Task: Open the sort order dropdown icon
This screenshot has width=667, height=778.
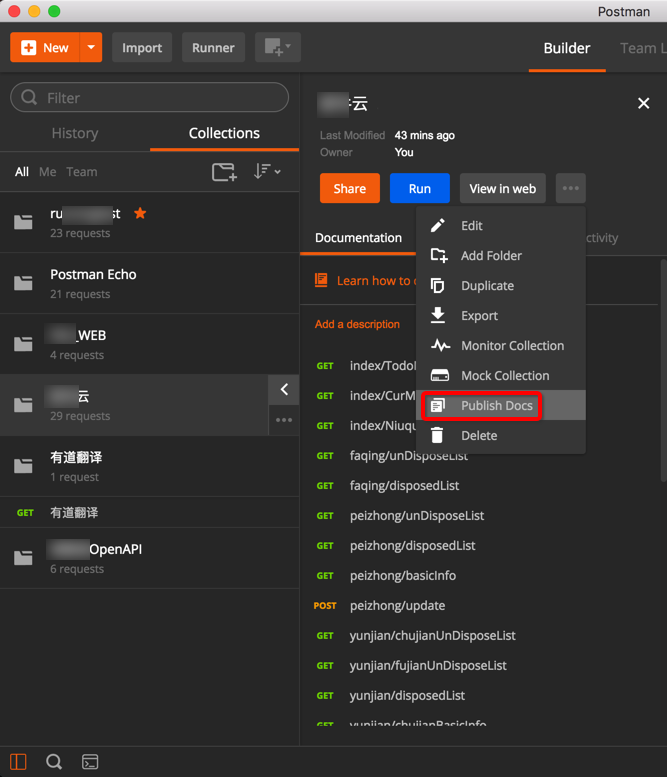Action: [267, 172]
